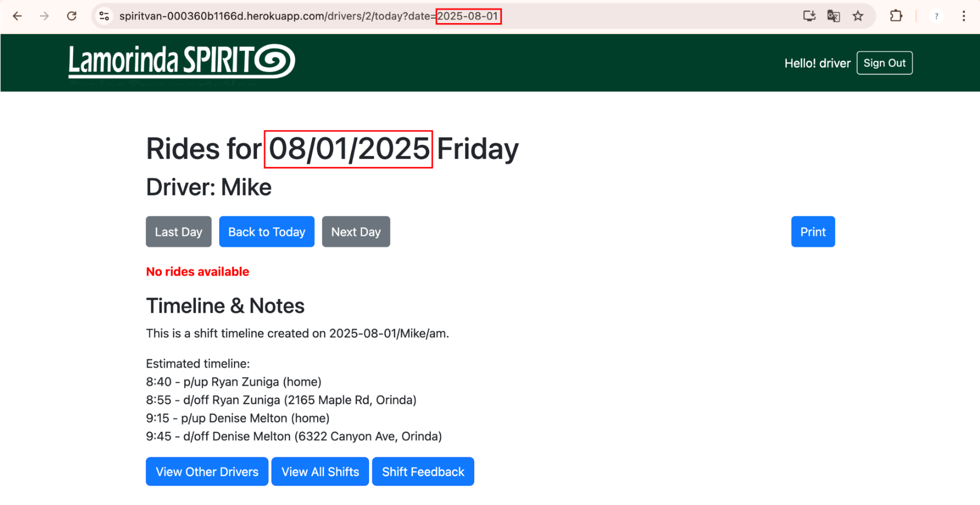Advance to Next Day rides
This screenshot has height=505, width=980.
[x=356, y=232]
